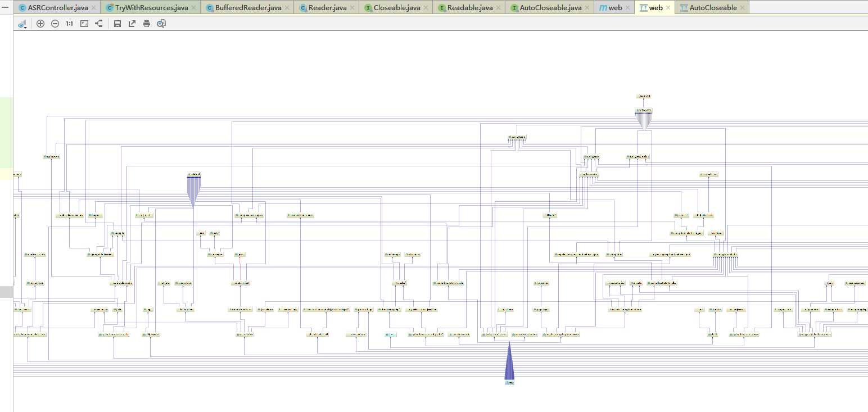
Task: Zoom in on the diagram
Action: coord(40,24)
